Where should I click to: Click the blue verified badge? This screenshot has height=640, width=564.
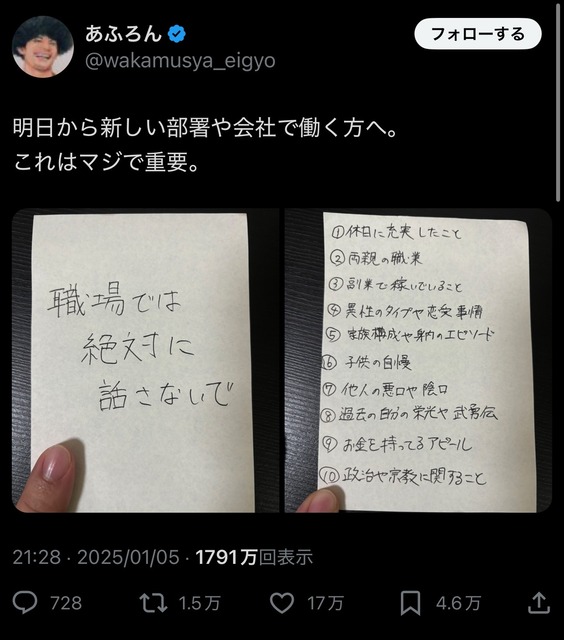tap(177, 34)
